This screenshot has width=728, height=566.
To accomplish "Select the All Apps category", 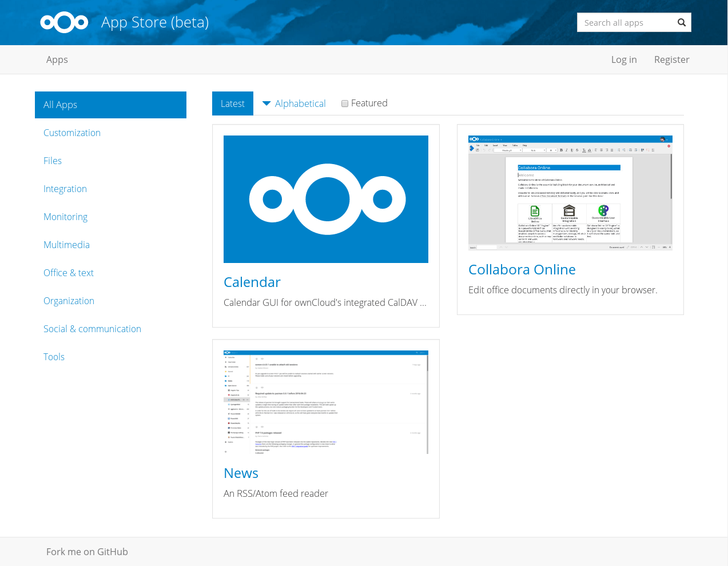I will click(60, 105).
